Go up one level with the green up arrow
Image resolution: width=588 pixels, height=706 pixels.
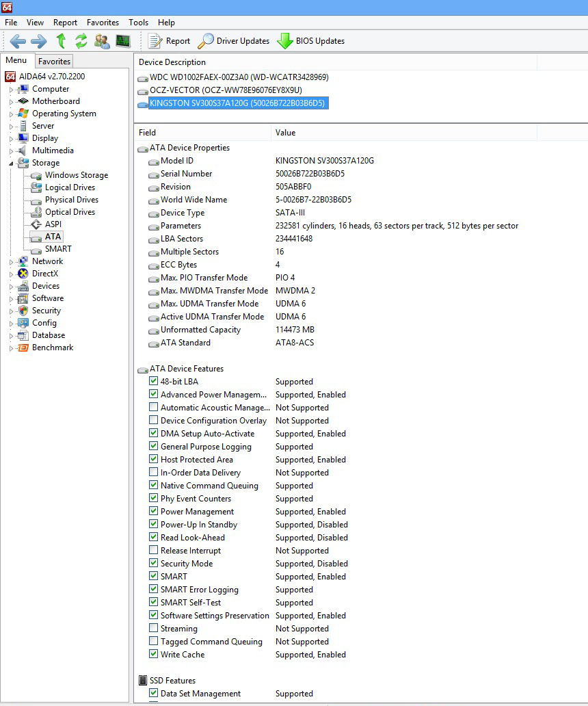click(x=61, y=41)
